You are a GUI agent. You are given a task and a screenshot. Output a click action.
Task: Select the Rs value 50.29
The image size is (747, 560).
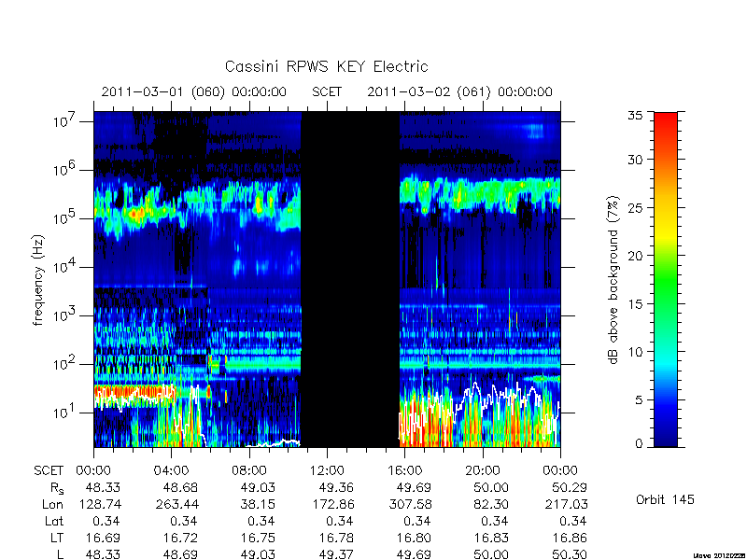[x=570, y=487]
